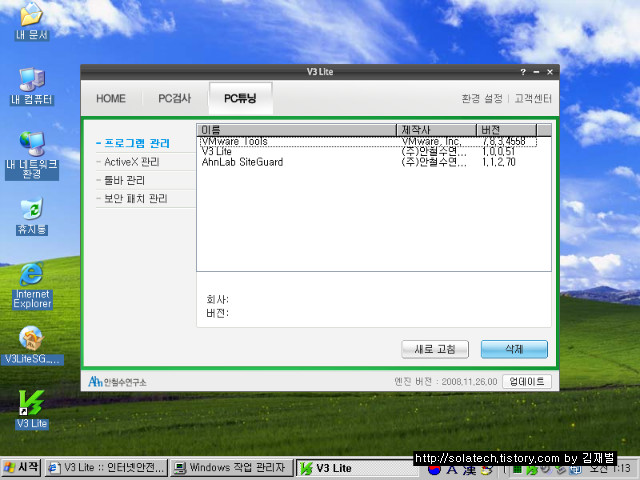Select the V3 Lite desktop shortcut icon
This screenshot has height=480, width=640.
coord(32,409)
